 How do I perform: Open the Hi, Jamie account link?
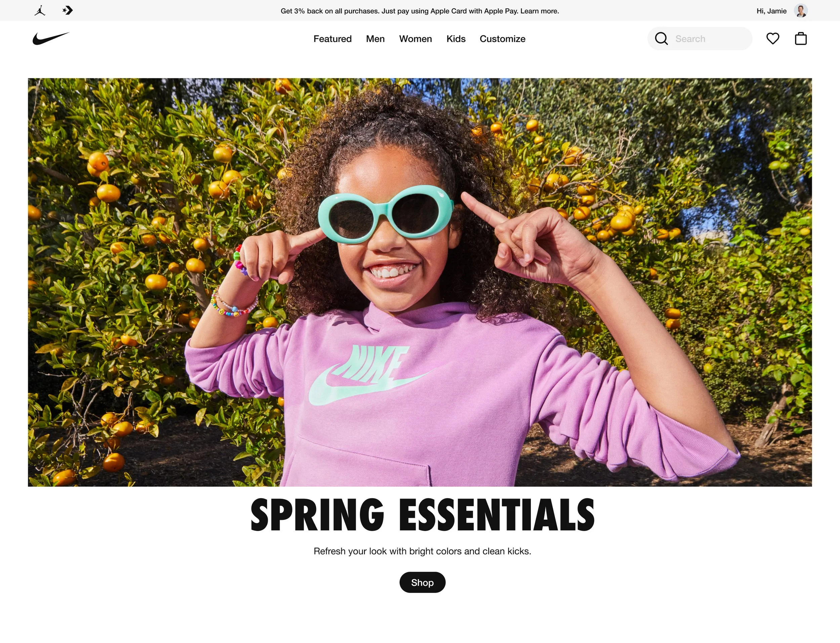pyautogui.click(x=771, y=11)
